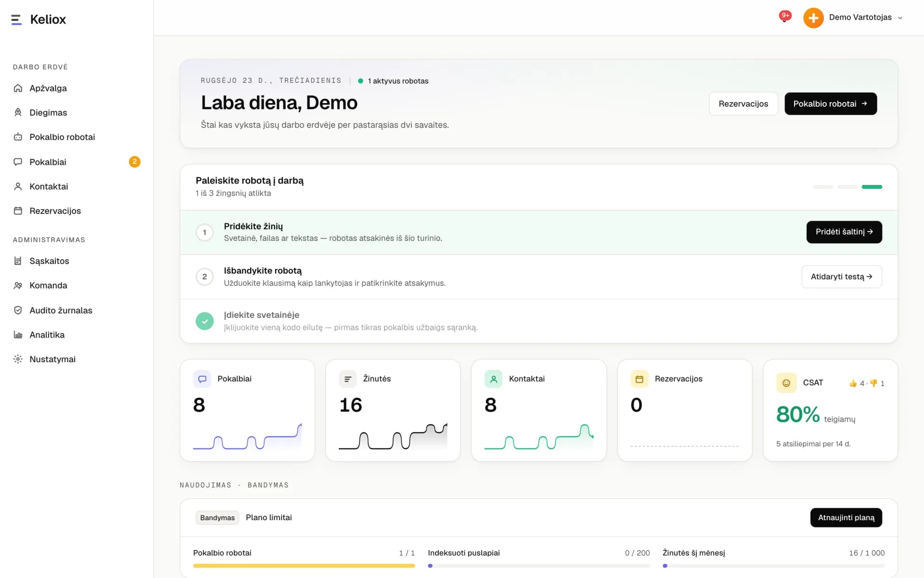Click the Pokalbio robotai black button
The height and width of the screenshot is (578, 924).
point(831,104)
